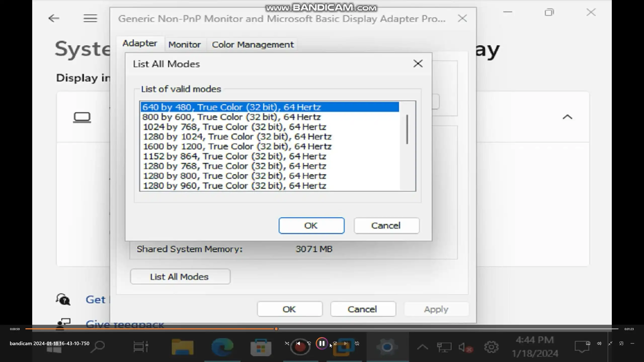Select 1280 by 1024 mode entry
The image size is (644, 362).
[x=237, y=137]
